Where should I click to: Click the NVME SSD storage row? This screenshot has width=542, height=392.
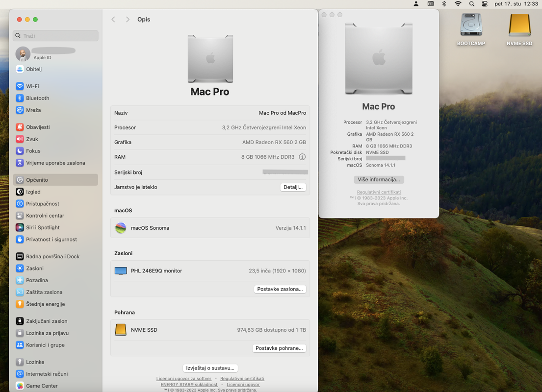coord(210,330)
